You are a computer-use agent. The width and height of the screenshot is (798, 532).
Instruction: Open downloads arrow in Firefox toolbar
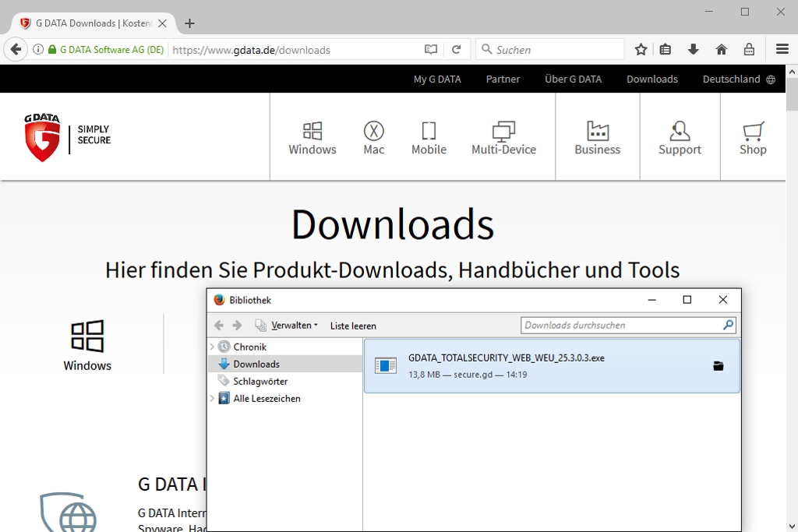pyautogui.click(x=693, y=49)
